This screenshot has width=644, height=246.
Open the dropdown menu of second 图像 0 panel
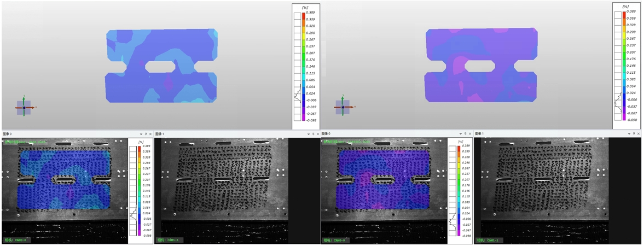pos(460,134)
